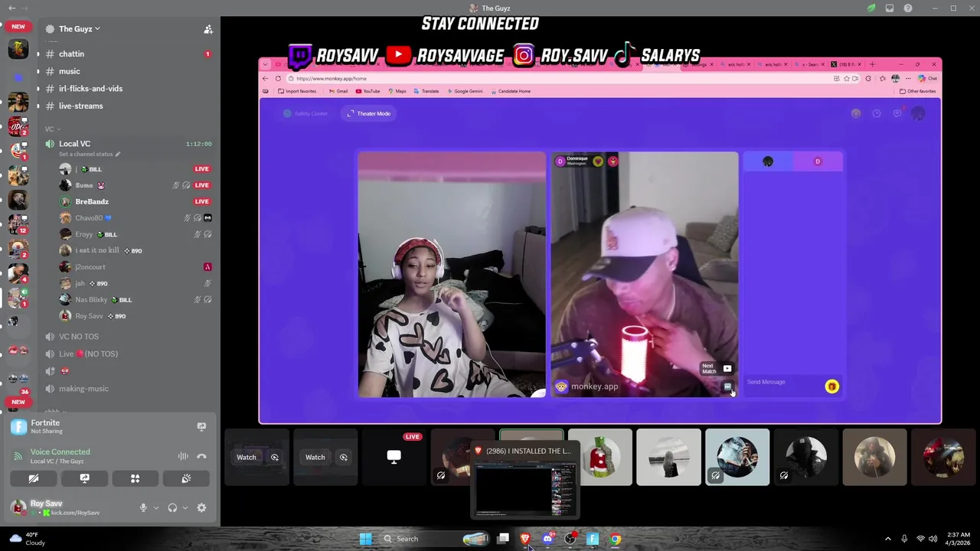Select the Local VC voice channel
Image resolution: width=980 pixels, height=551 pixels.
coord(75,144)
